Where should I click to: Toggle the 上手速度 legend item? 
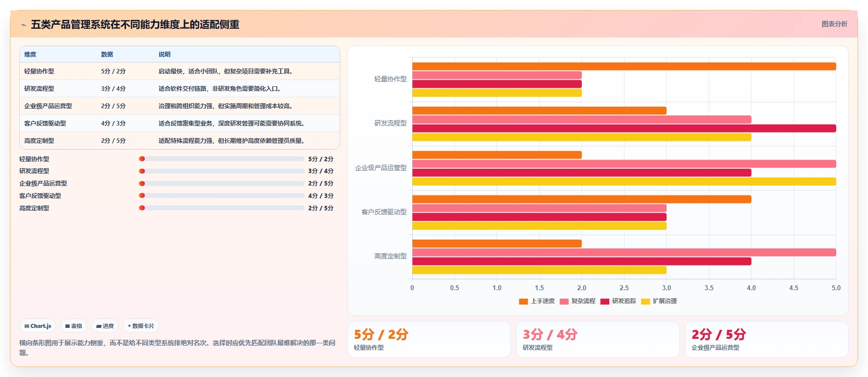pyautogui.click(x=537, y=301)
